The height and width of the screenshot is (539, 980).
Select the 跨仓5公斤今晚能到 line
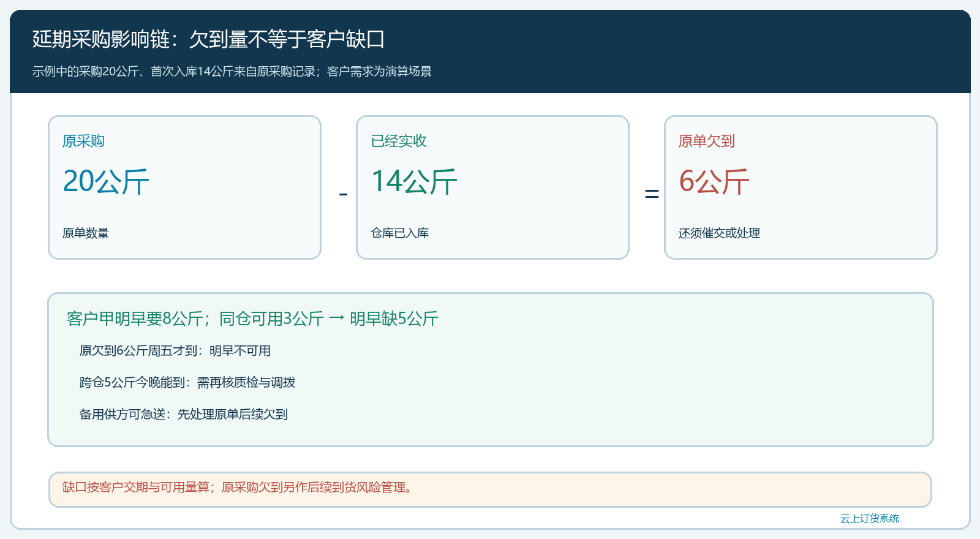187,383
